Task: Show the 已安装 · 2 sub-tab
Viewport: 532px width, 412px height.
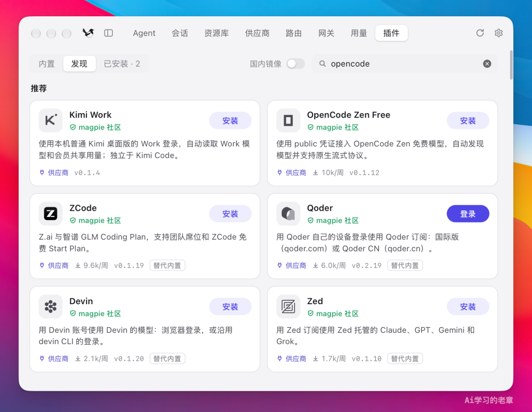Action: click(x=122, y=64)
